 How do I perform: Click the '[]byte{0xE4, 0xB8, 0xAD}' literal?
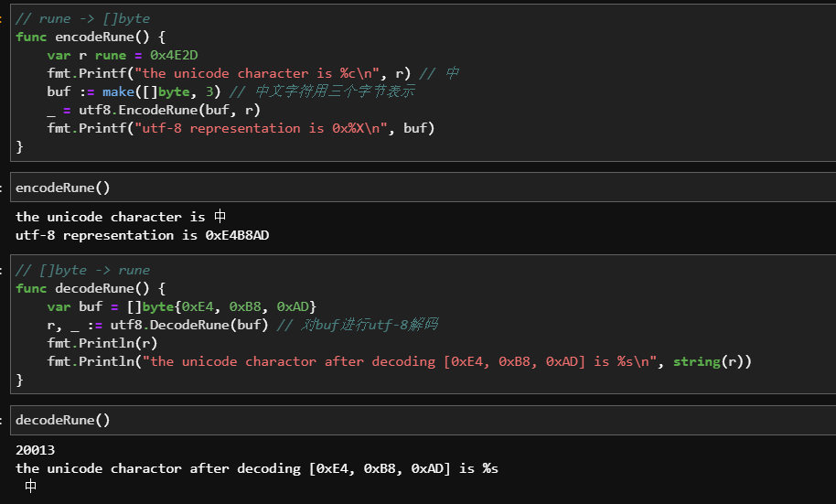(221, 306)
